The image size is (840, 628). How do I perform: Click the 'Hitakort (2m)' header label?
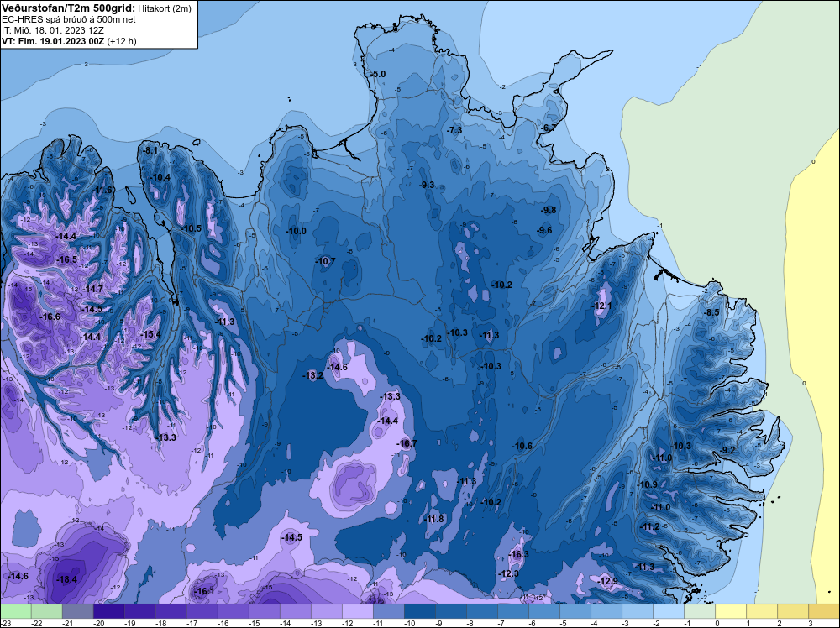click(x=165, y=8)
